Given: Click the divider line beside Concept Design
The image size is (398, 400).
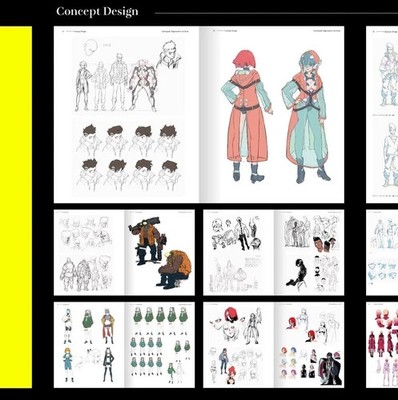Looking at the screenshot, I should coord(276,13).
